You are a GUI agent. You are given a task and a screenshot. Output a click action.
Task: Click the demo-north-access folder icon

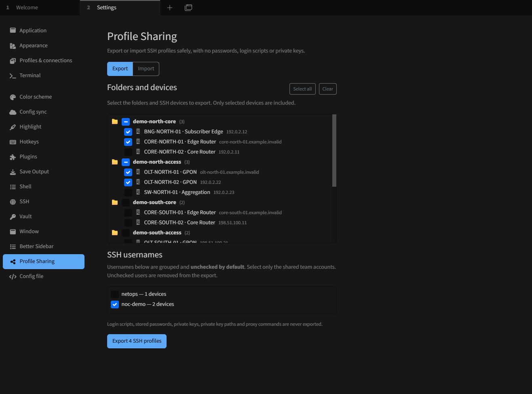coord(115,162)
